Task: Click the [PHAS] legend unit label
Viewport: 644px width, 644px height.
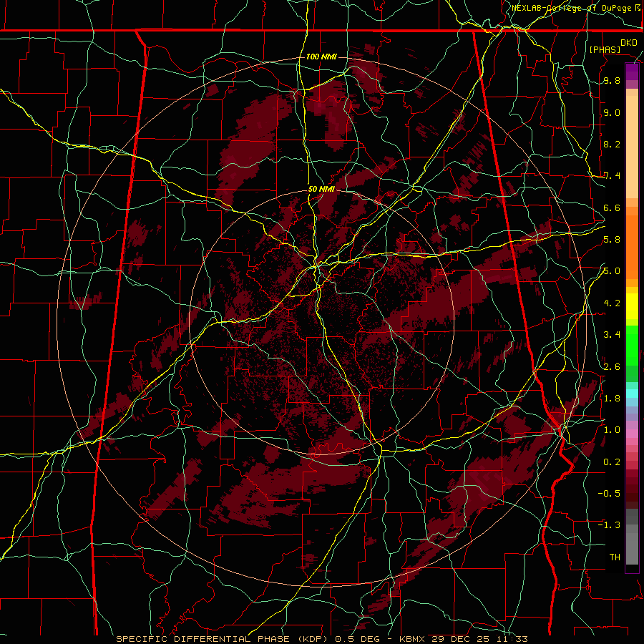Action: coord(605,50)
